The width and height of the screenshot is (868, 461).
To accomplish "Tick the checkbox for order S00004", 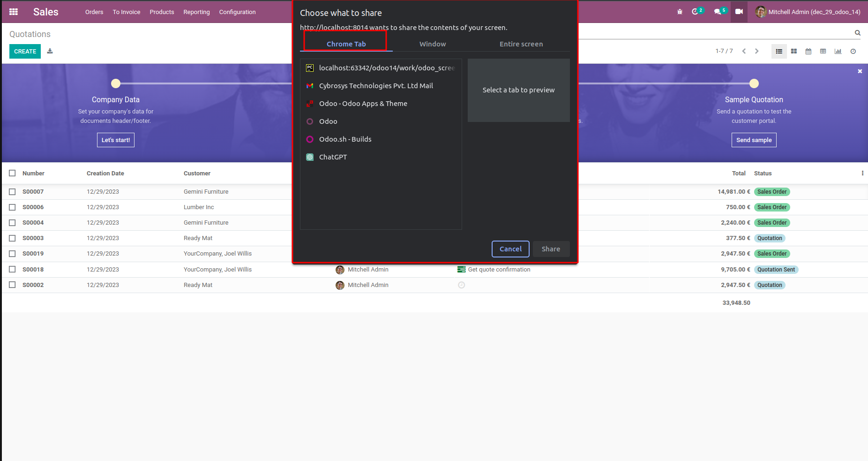I will pos(12,223).
